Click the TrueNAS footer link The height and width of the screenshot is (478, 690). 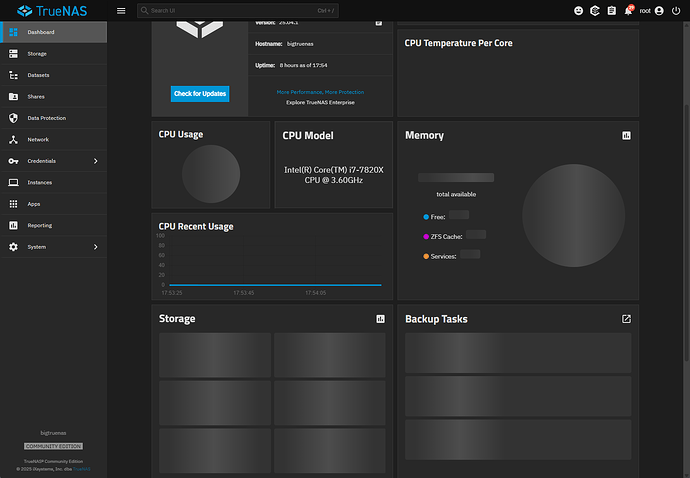click(82, 469)
